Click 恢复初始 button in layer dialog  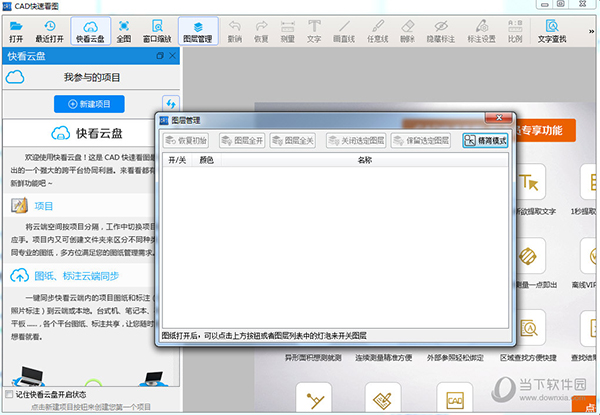(x=186, y=141)
